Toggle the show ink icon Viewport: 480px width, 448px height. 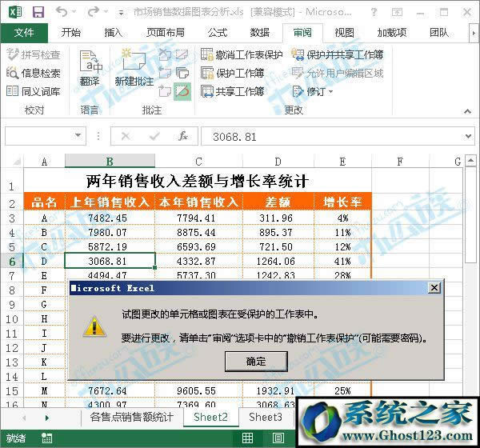[x=182, y=91]
